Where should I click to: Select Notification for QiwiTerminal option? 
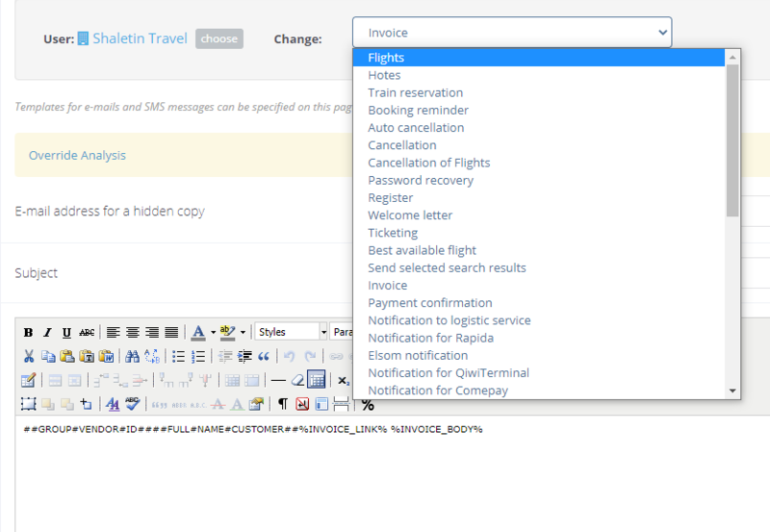(x=539, y=373)
